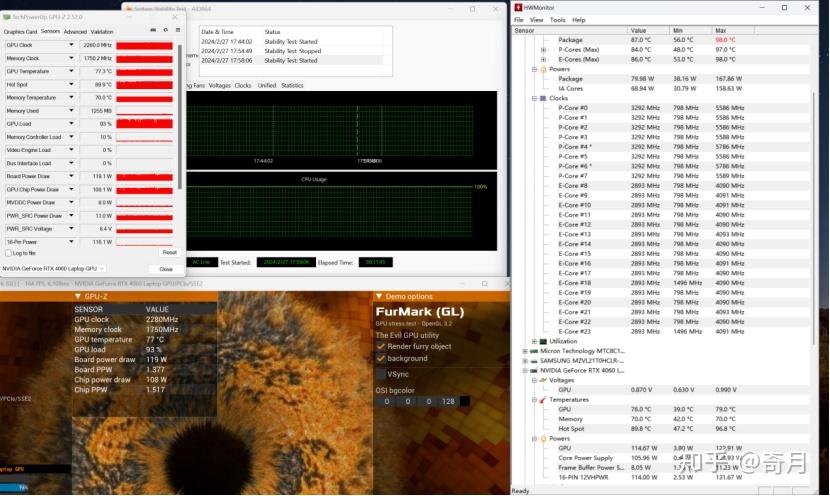Select the Sensors tab in GPU-Z
This screenshot has width=830, height=496.
pos(50,31)
